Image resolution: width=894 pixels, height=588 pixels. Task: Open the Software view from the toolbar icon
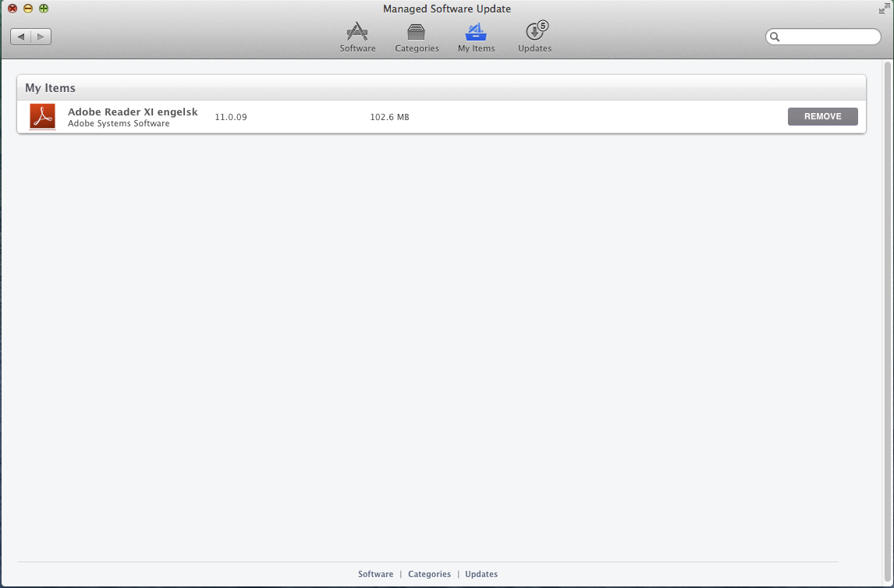click(357, 33)
